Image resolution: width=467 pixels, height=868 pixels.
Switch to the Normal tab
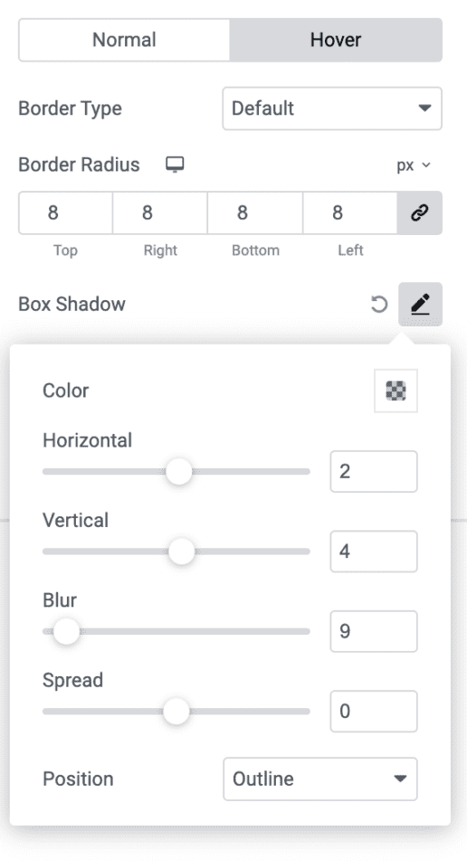pos(124,40)
